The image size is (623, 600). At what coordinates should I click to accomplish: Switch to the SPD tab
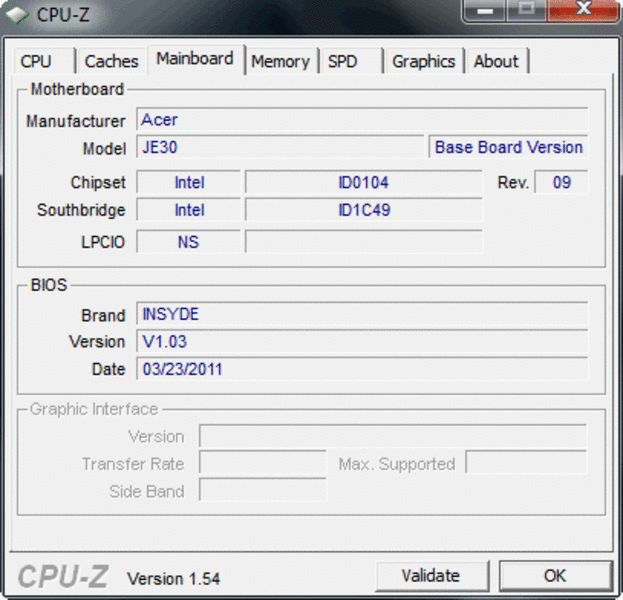click(x=351, y=61)
